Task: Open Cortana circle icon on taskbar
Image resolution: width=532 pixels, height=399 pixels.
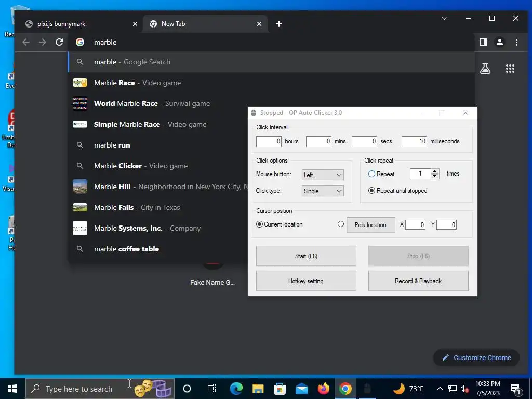Action: click(x=187, y=389)
